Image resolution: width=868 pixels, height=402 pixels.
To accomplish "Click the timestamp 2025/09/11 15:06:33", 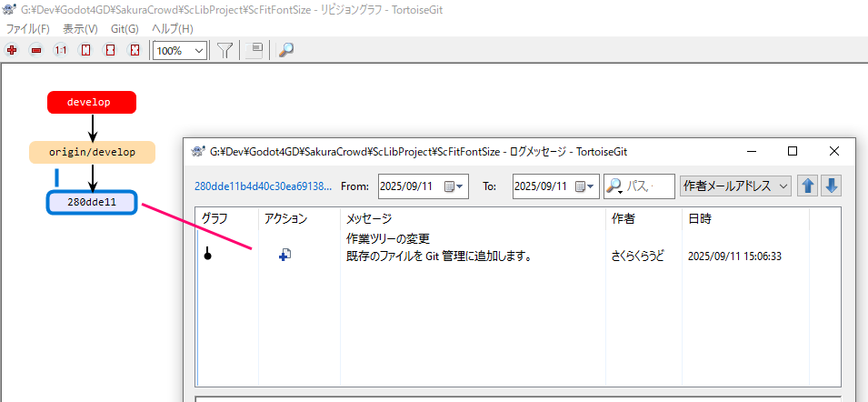I will pyautogui.click(x=734, y=256).
